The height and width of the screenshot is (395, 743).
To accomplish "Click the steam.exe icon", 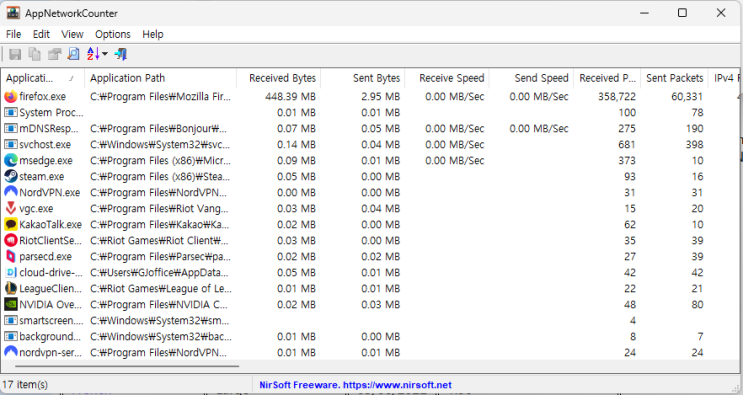I will pyautogui.click(x=11, y=177).
